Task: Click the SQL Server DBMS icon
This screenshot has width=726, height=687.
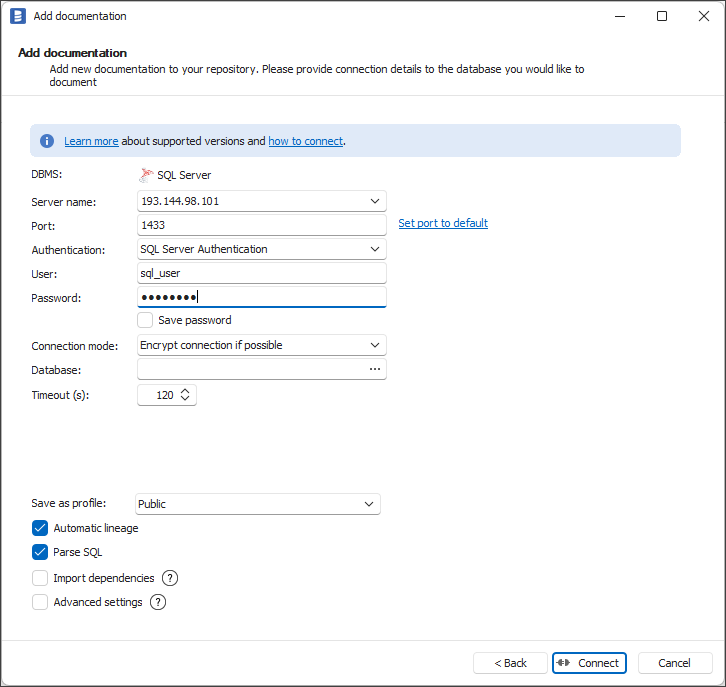Action: point(146,175)
